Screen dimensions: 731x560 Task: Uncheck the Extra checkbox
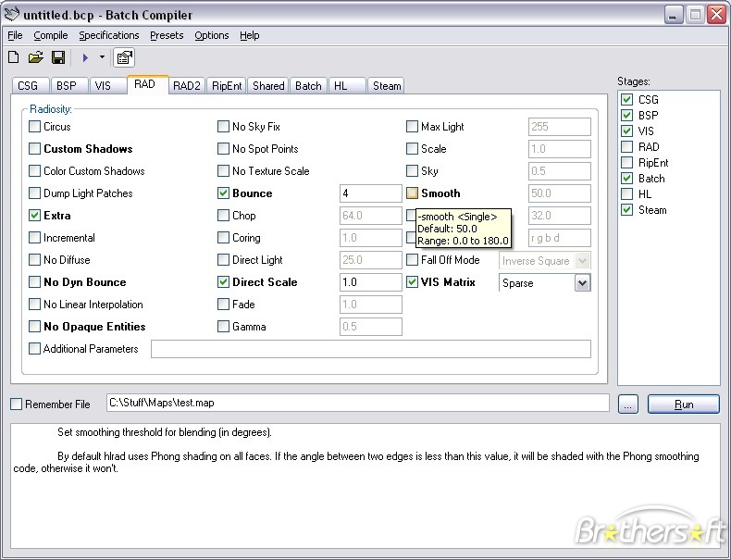point(34,216)
